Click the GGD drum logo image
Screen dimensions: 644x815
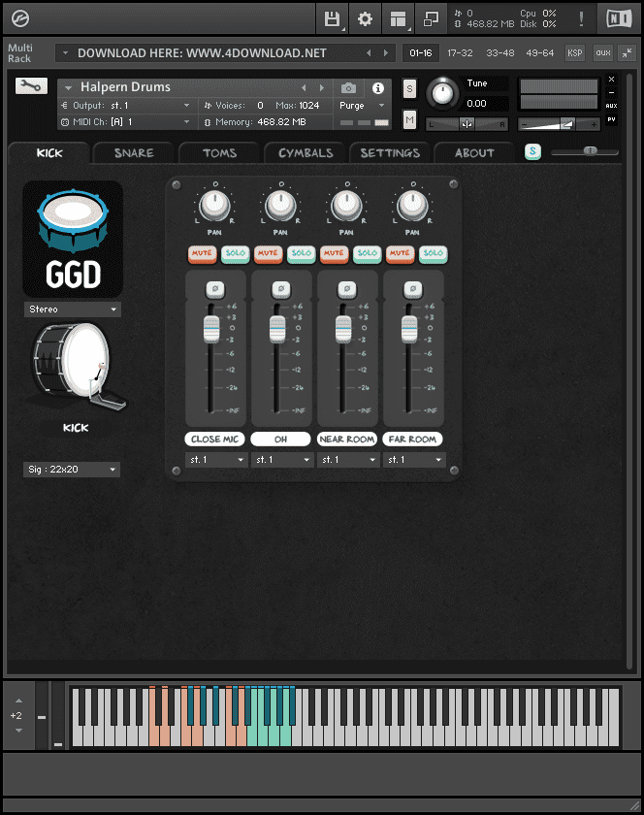pyautogui.click(x=73, y=239)
